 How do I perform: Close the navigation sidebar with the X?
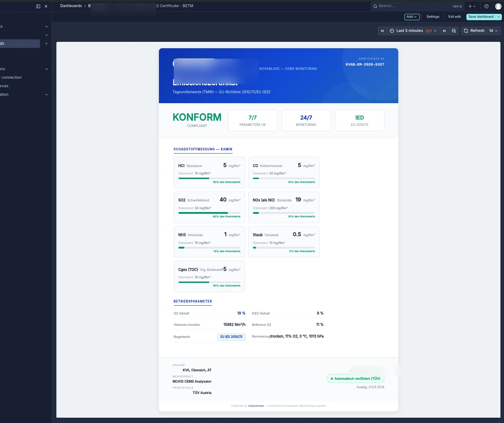coord(46,6)
